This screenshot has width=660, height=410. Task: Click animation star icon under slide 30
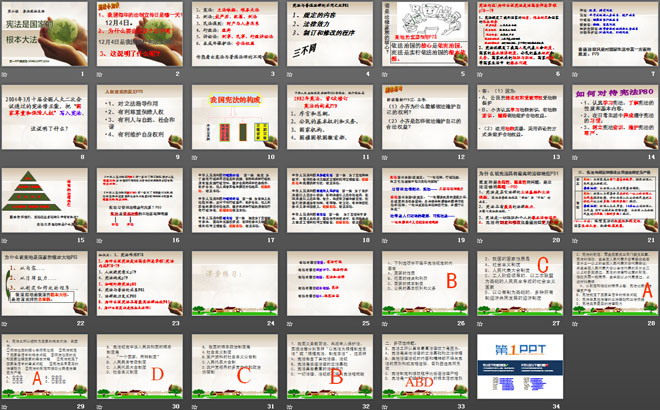[x=100, y=407]
